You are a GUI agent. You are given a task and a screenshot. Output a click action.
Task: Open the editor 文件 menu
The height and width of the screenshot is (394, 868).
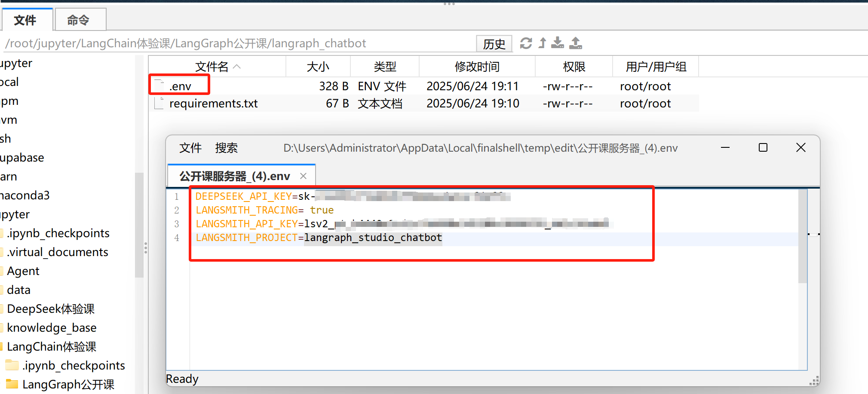190,148
